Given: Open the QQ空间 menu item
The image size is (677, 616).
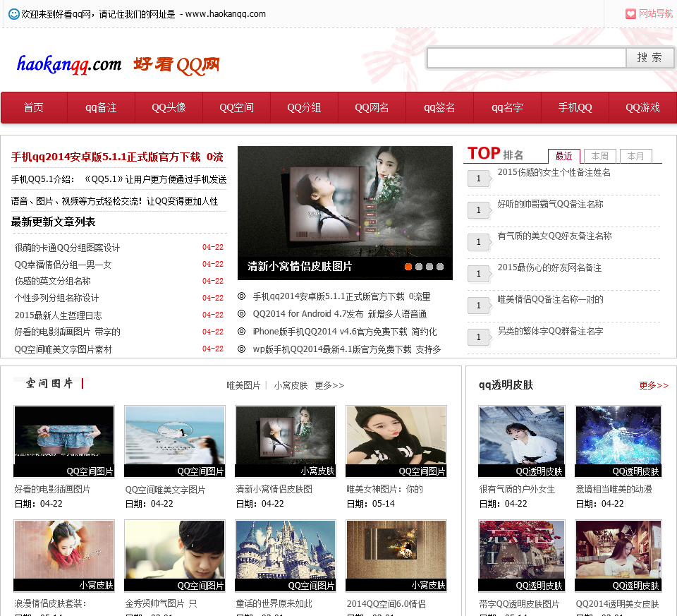Looking at the screenshot, I should coord(237,107).
